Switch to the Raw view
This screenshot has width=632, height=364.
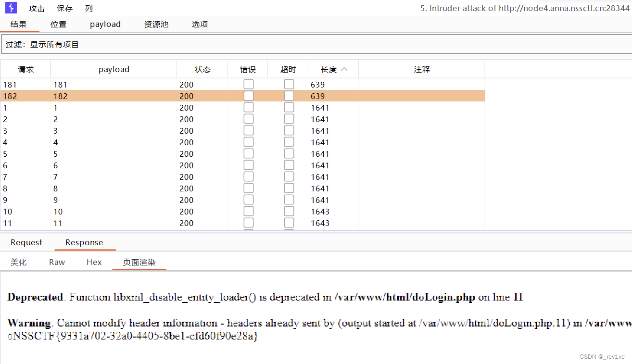57,262
